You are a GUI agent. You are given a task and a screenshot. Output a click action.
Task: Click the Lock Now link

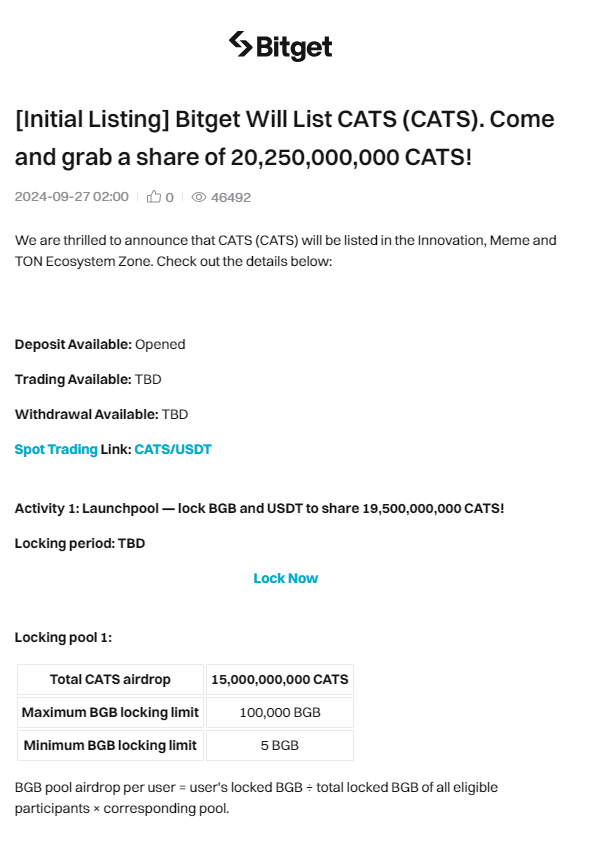286,578
